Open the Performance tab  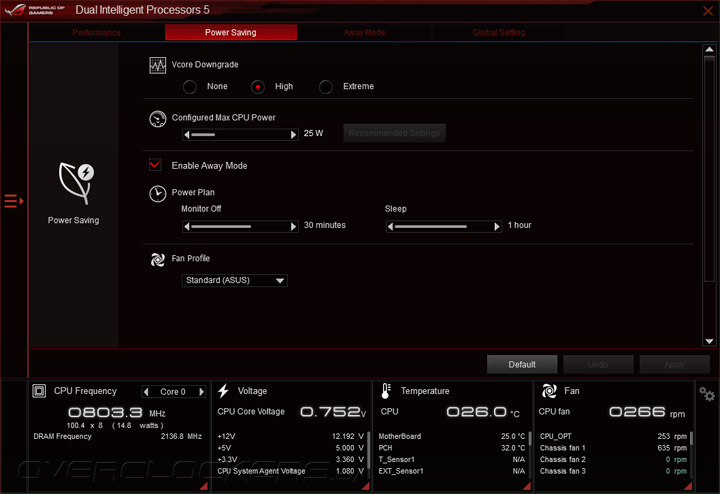[96, 33]
